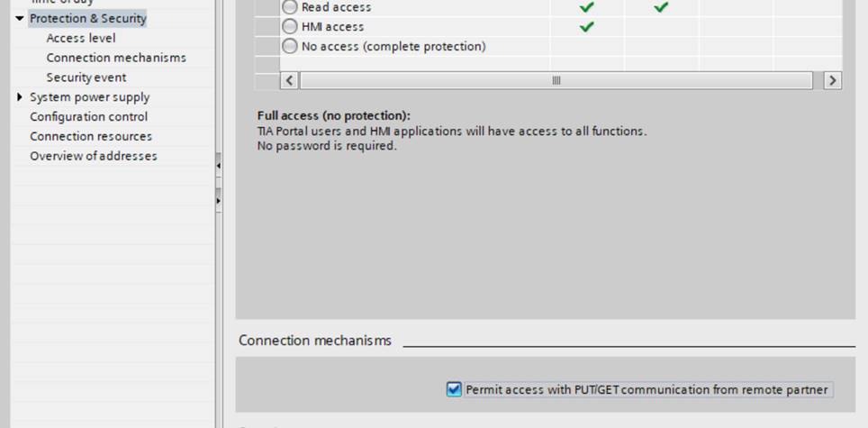The height and width of the screenshot is (428, 868).
Task: Expand the System power supply node
Action: pos(20,97)
